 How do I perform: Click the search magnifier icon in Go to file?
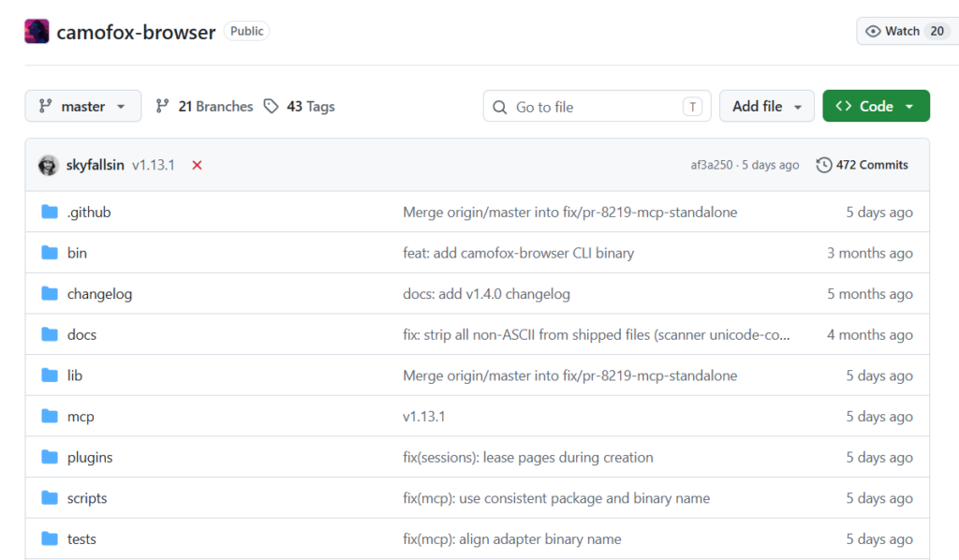(500, 107)
